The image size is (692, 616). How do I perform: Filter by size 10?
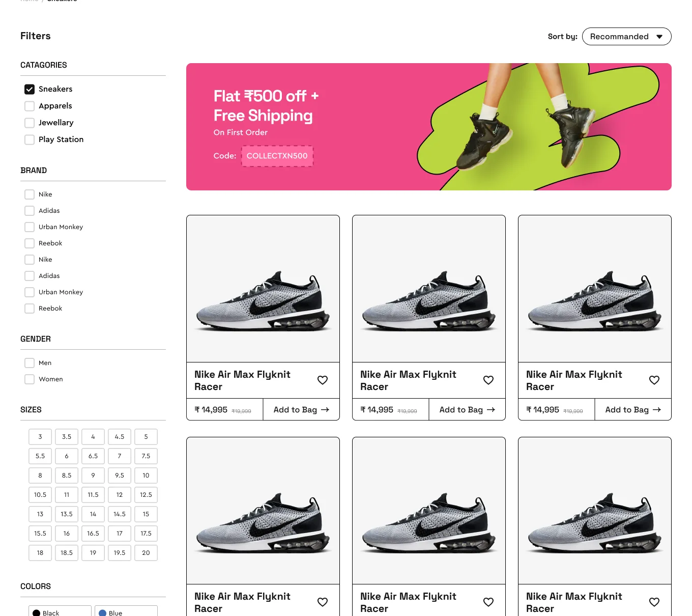146,475
